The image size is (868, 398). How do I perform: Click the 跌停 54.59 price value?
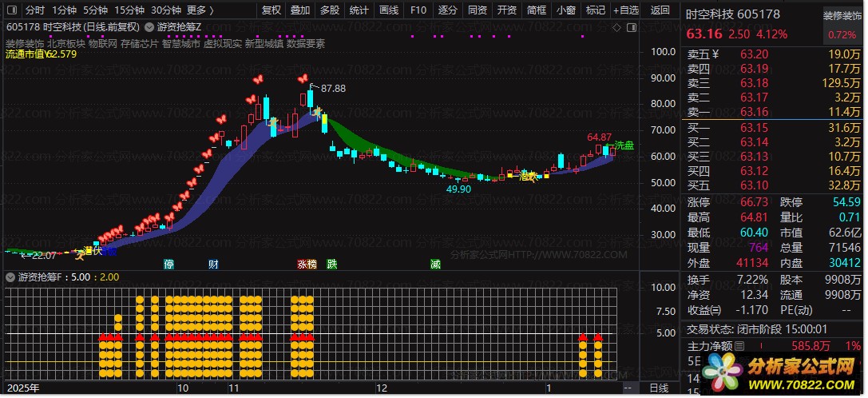click(x=847, y=202)
